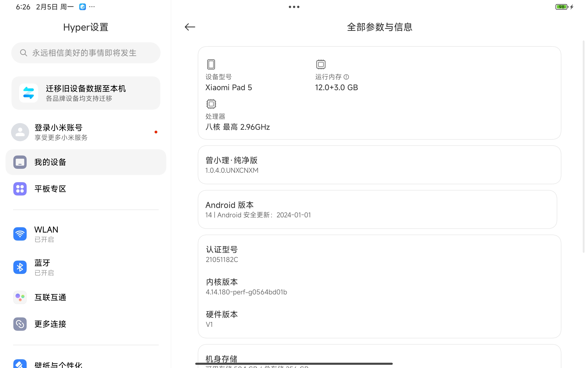This screenshot has height=368, width=588.
Task: Click the bottom navigation gesture bar
Action: (294, 364)
